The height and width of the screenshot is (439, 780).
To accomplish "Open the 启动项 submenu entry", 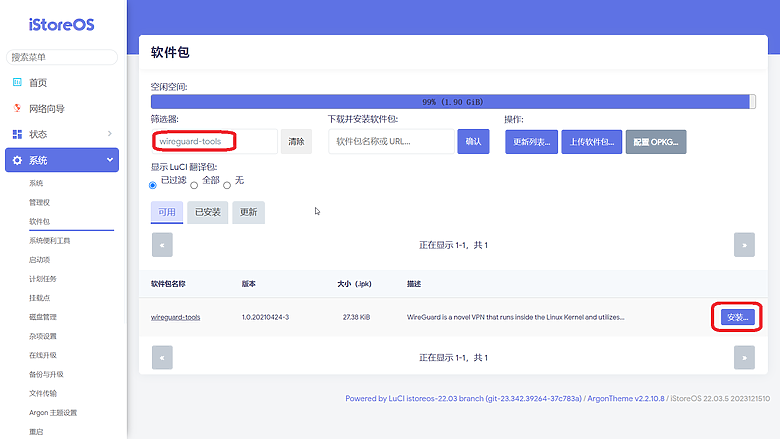I will (x=39, y=260).
